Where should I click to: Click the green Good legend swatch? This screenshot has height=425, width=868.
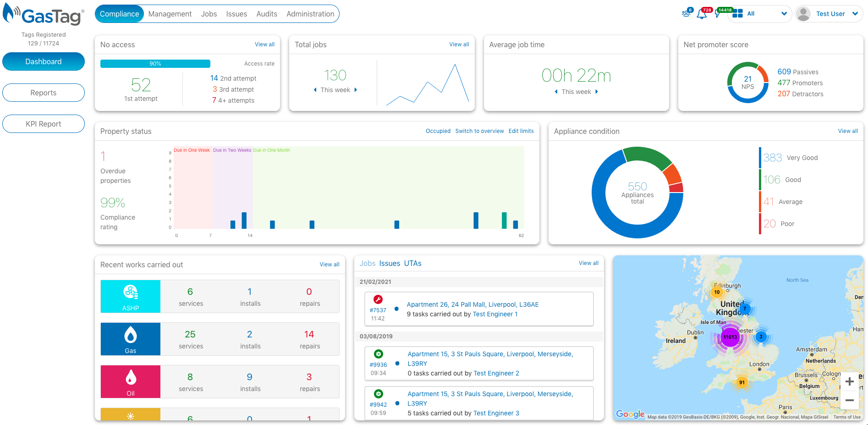pos(760,180)
